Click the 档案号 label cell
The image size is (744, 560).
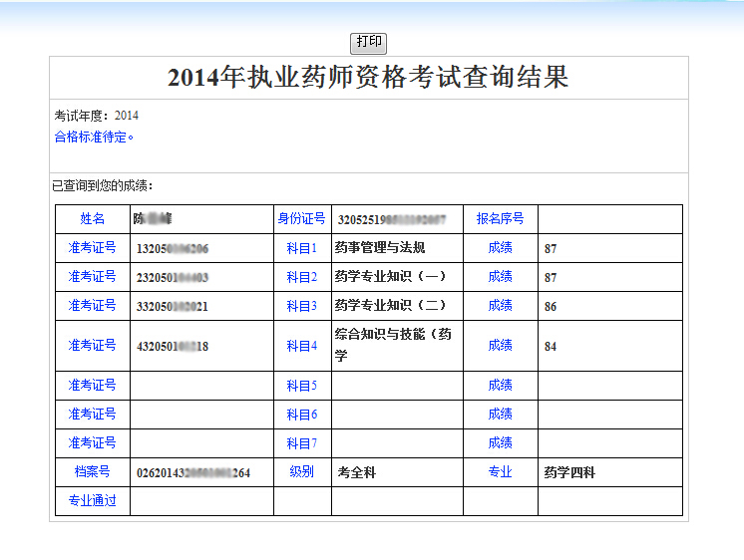pyautogui.click(x=93, y=471)
